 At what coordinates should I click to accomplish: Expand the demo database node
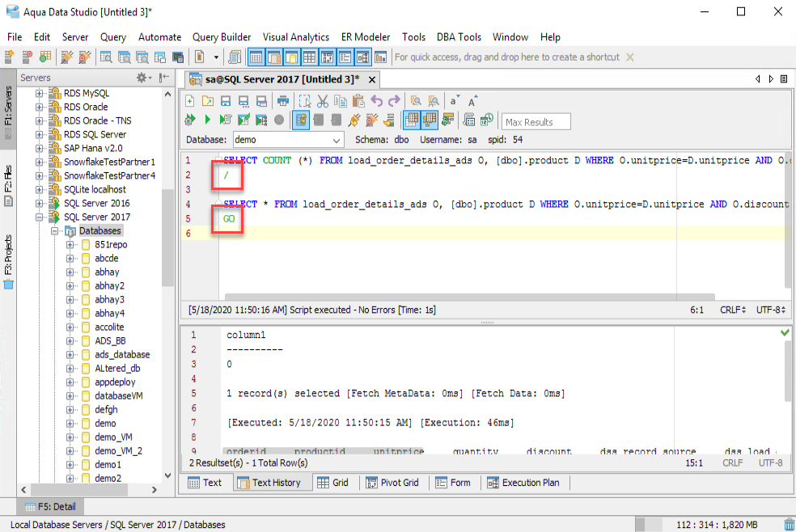(70, 424)
